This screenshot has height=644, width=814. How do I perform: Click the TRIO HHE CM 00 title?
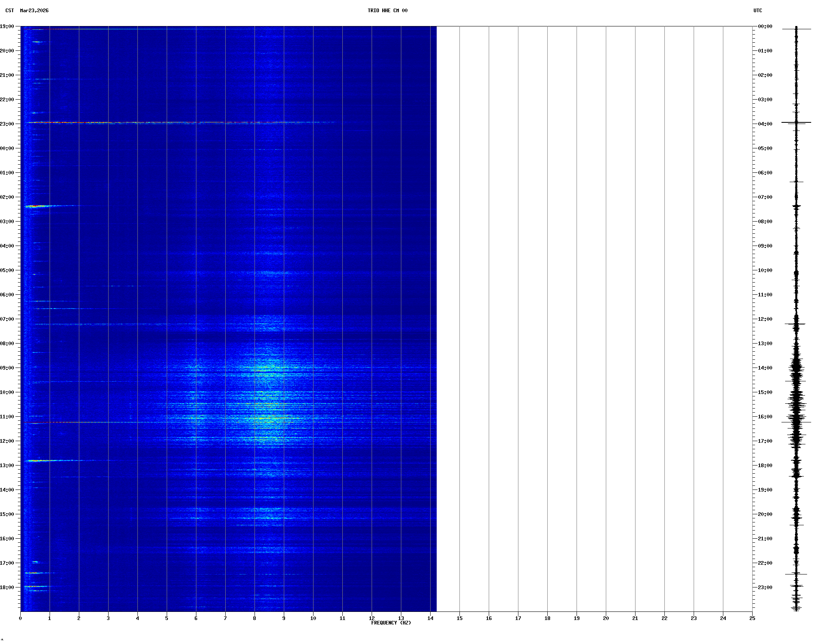tap(387, 11)
